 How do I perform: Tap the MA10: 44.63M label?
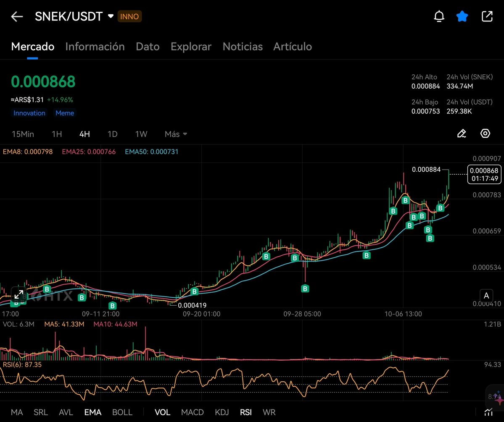[115, 324]
